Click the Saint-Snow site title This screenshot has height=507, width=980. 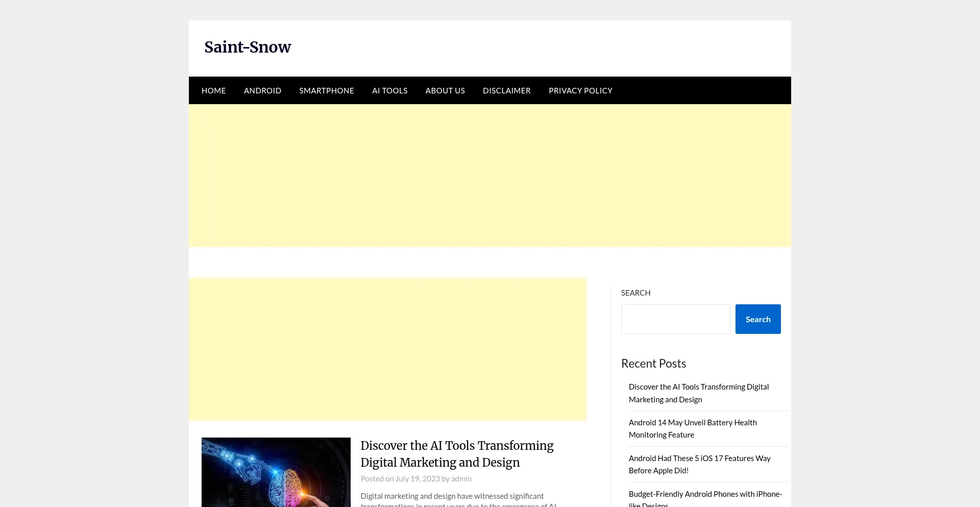(248, 47)
